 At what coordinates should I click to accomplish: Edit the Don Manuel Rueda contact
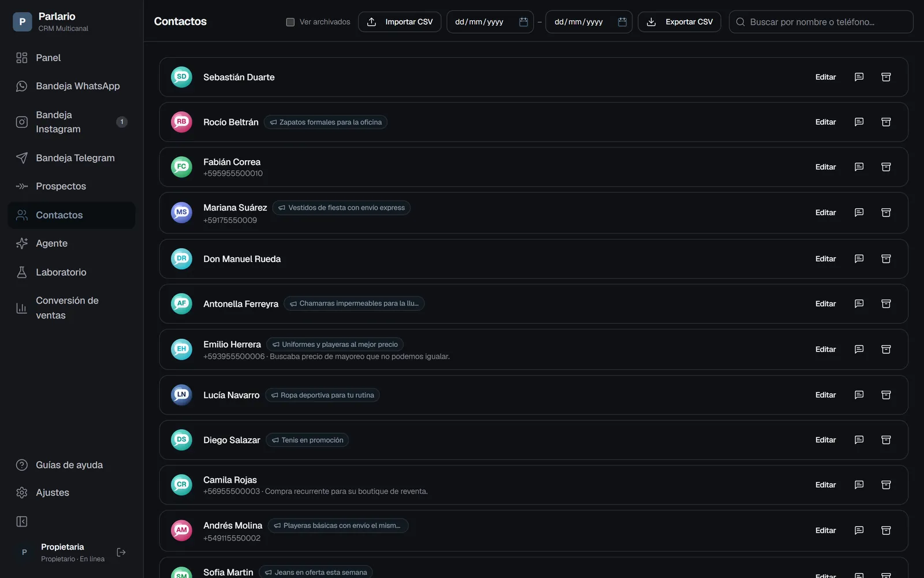click(x=825, y=259)
